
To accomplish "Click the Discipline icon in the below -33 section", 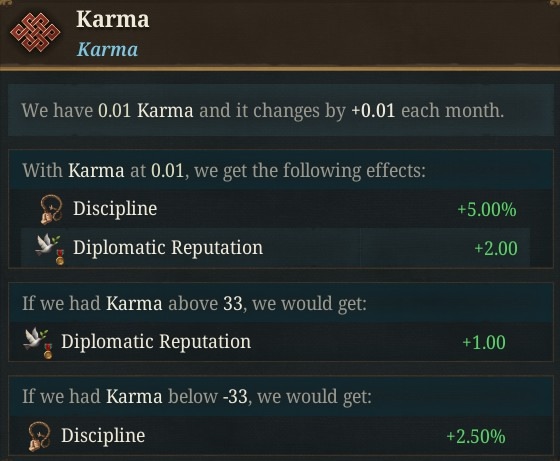I will point(39,436).
